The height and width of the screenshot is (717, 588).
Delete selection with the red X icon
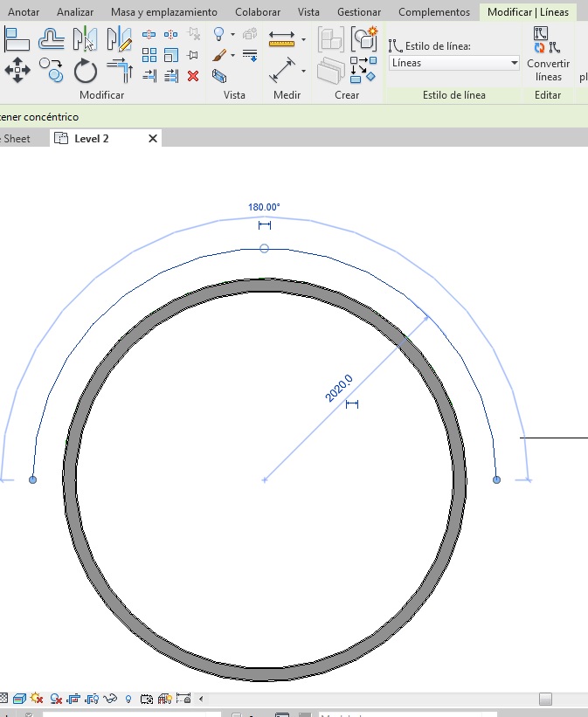[193, 76]
